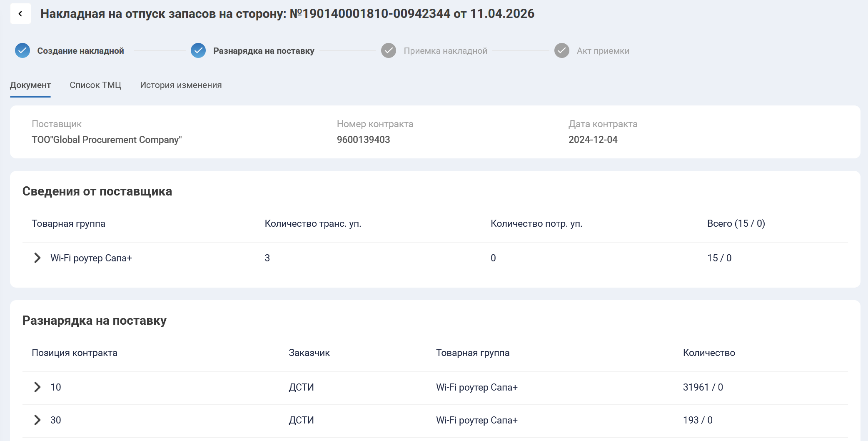Switch to the 'Список ТМЦ' tab
868x441 pixels.
[x=95, y=85]
